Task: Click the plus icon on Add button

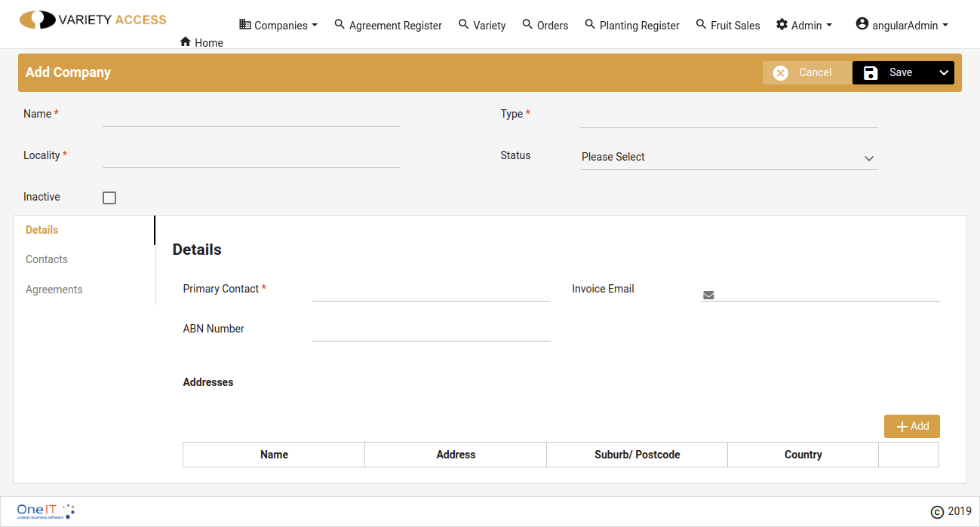Action: pyautogui.click(x=902, y=427)
